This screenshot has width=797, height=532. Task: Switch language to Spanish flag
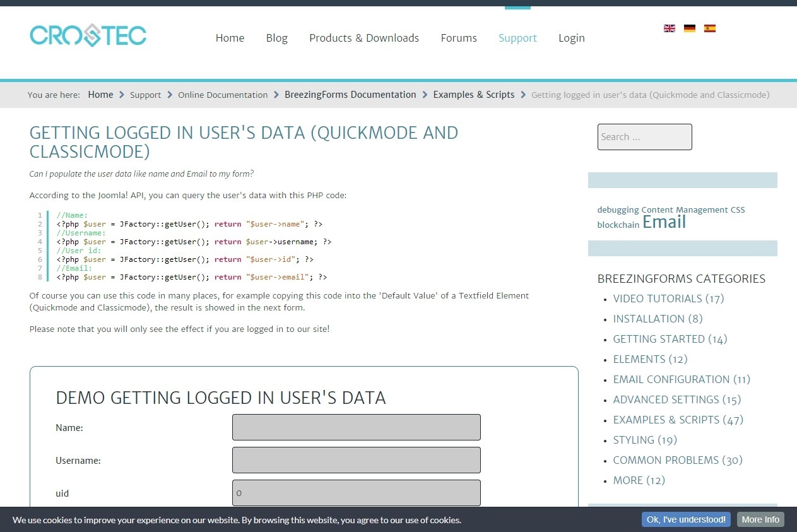[710, 28]
